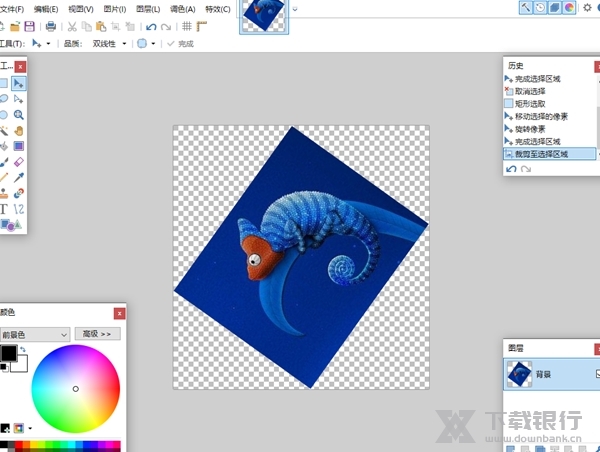Image resolution: width=600 pixels, height=452 pixels.
Task: Close the 颜色 colors panel
Action: (x=119, y=313)
